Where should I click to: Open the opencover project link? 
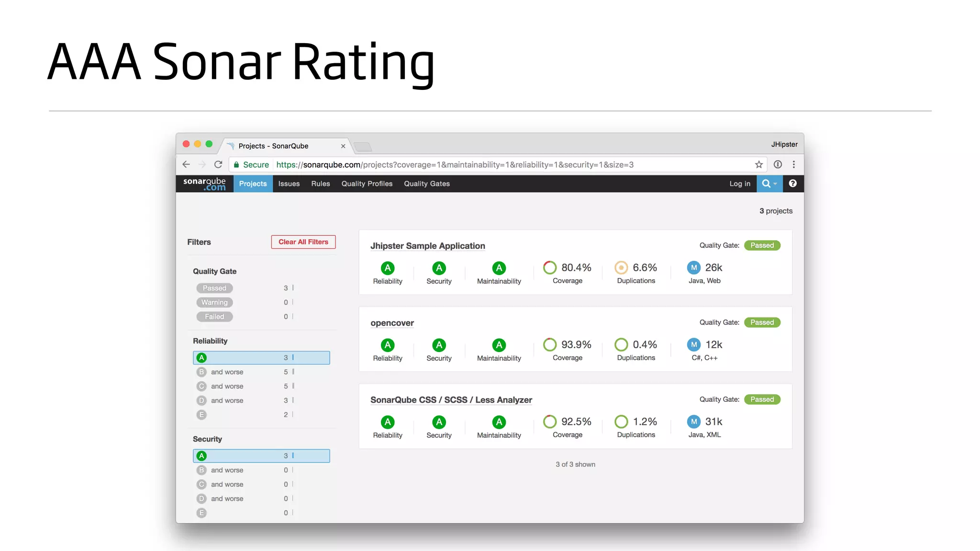pos(392,323)
